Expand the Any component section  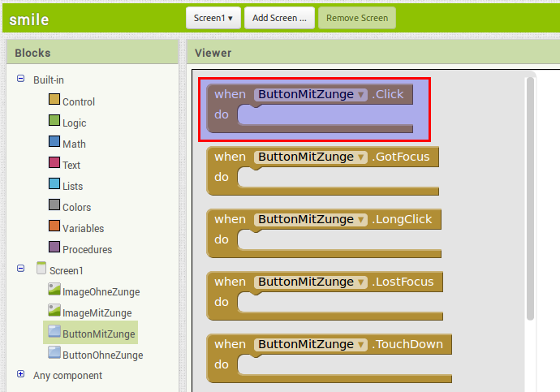(x=20, y=374)
